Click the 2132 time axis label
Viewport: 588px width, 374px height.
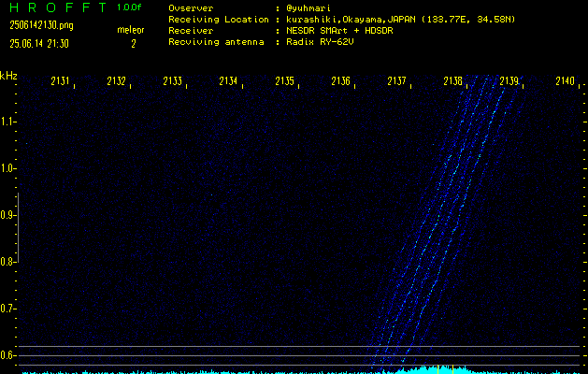tap(116, 81)
